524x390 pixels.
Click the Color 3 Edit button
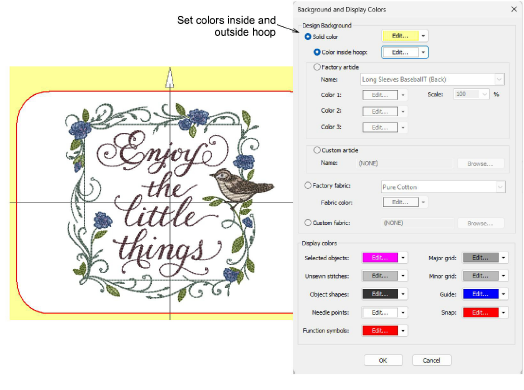(x=380, y=127)
